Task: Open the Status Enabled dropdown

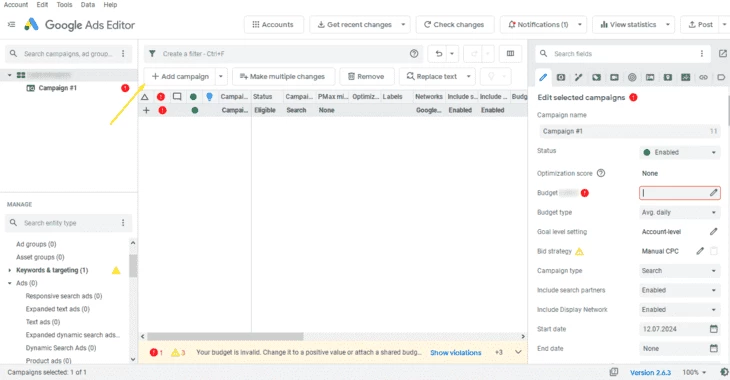Action: (680, 152)
